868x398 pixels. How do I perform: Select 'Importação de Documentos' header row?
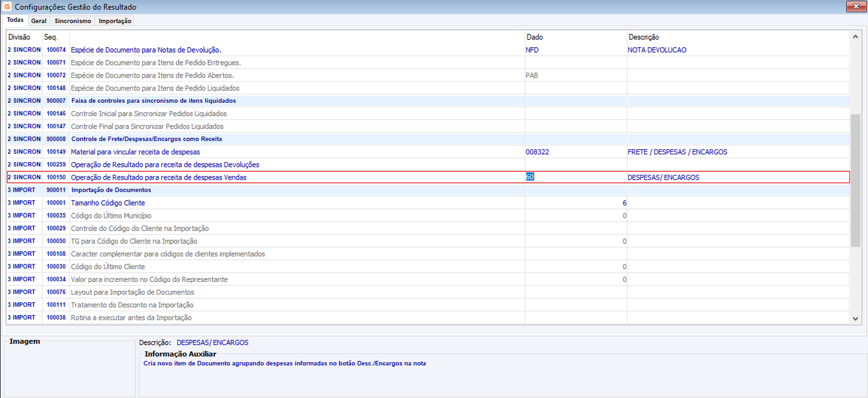[428, 190]
